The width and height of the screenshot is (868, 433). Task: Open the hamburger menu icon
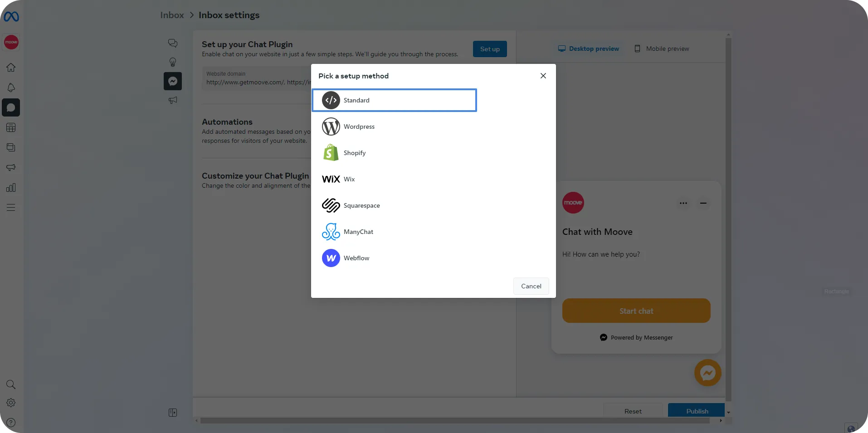[11, 207]
